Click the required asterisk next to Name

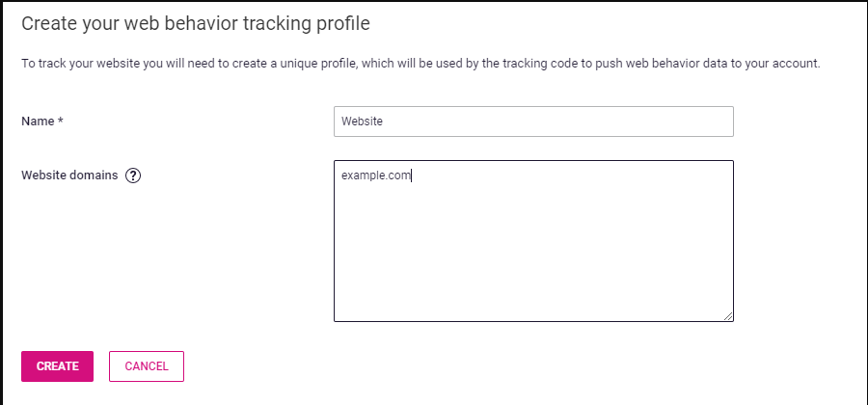point(61,121)
